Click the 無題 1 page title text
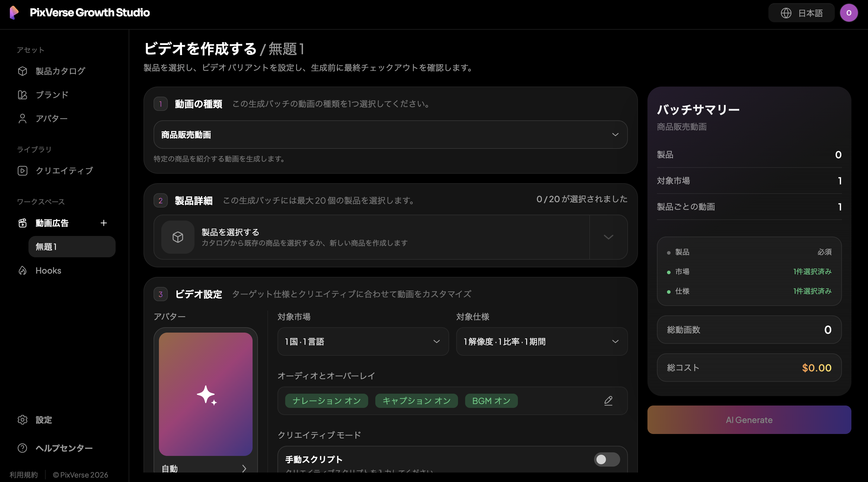The image size is (868, 482). coord(286,49)
